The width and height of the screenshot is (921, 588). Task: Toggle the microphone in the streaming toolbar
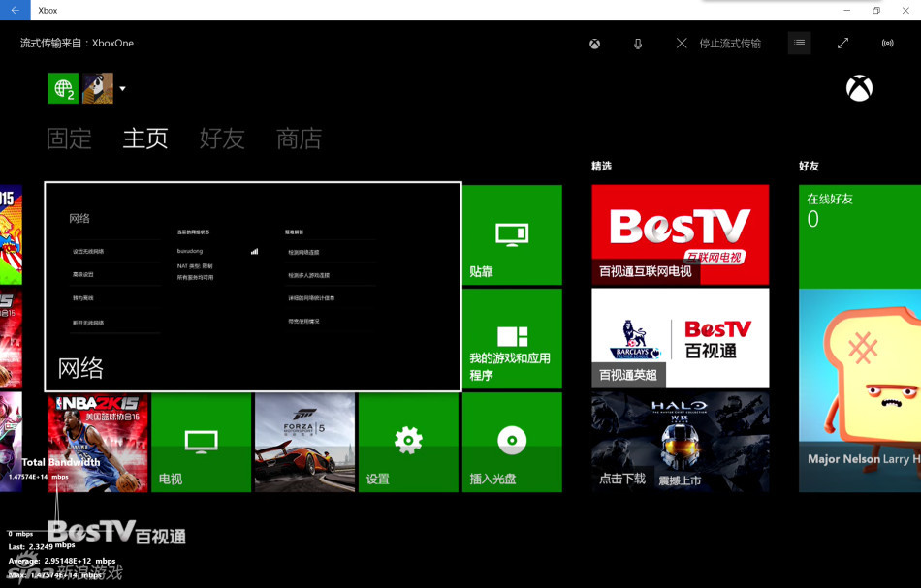[x=638, y=44]
